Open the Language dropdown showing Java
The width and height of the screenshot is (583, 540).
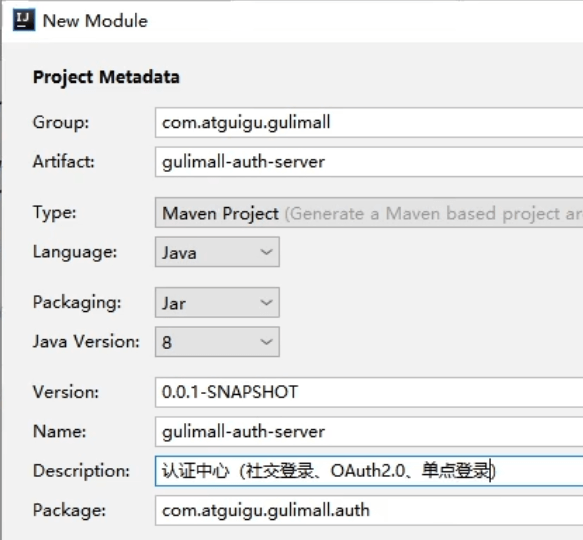click(217, 252)
